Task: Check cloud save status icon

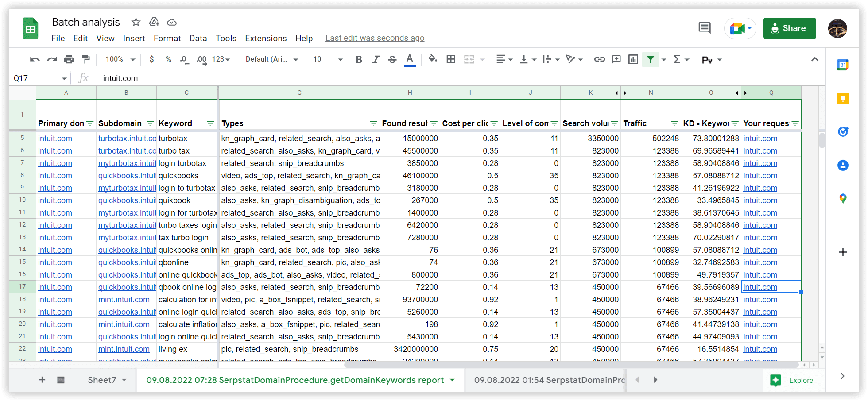Action: click(x=172, y=22)
